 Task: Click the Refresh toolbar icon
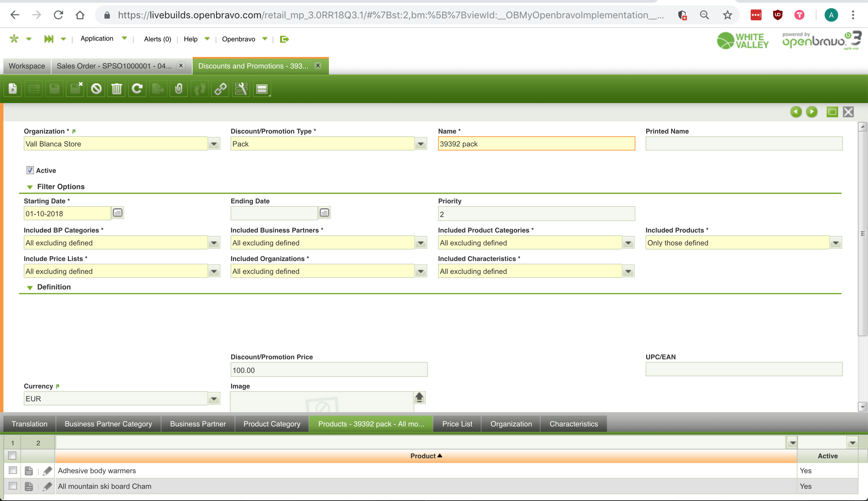137,89
